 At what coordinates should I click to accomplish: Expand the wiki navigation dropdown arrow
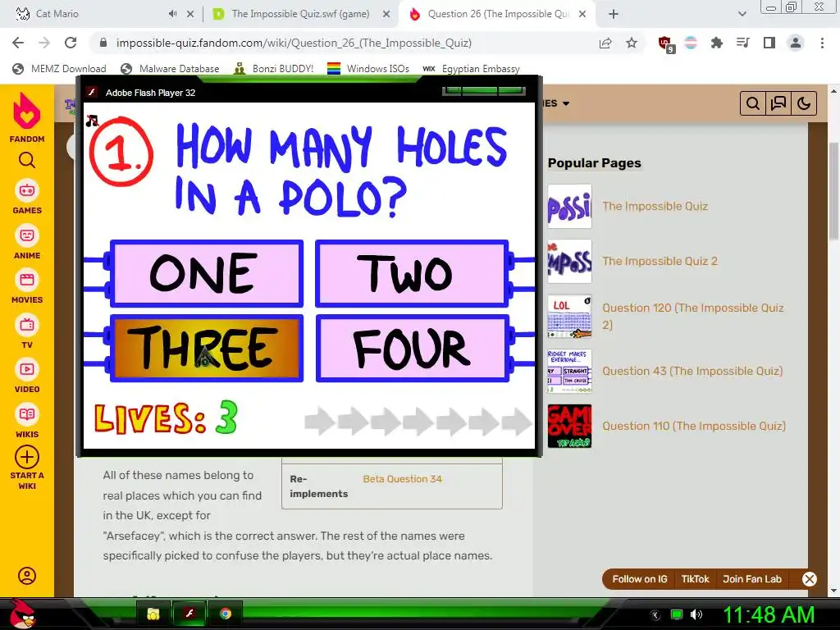(x=566, y=103)
